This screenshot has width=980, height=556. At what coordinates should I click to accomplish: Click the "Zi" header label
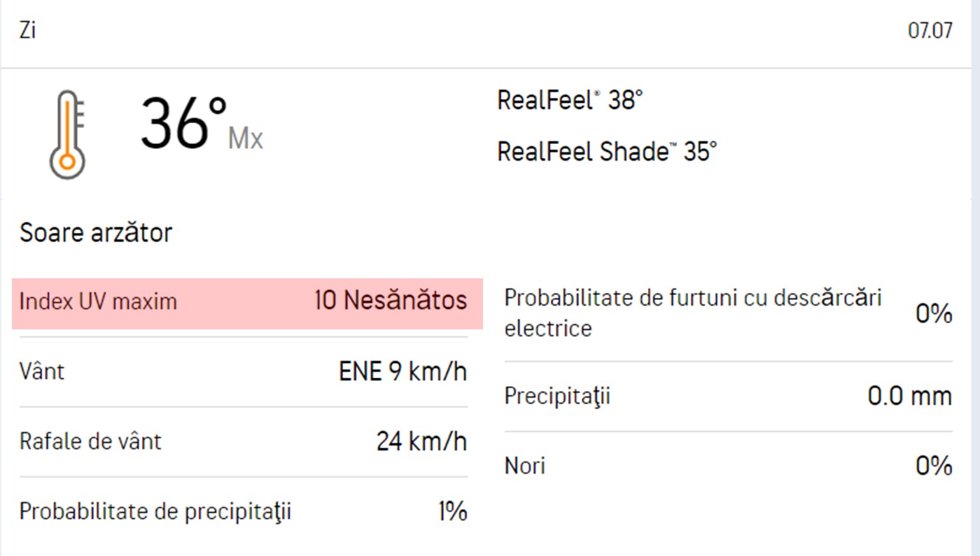(28, 31)
